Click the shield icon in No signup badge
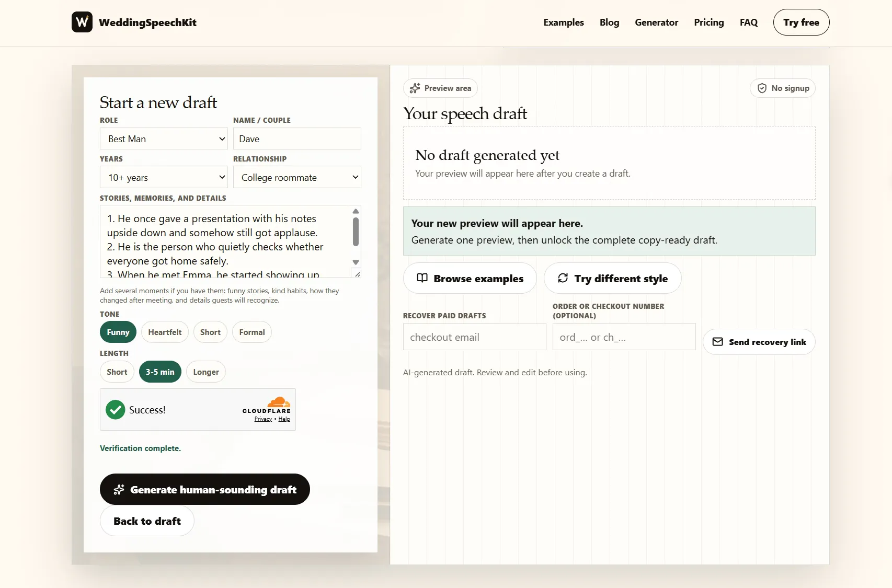 pyautogui.click(x=762, y=88)
